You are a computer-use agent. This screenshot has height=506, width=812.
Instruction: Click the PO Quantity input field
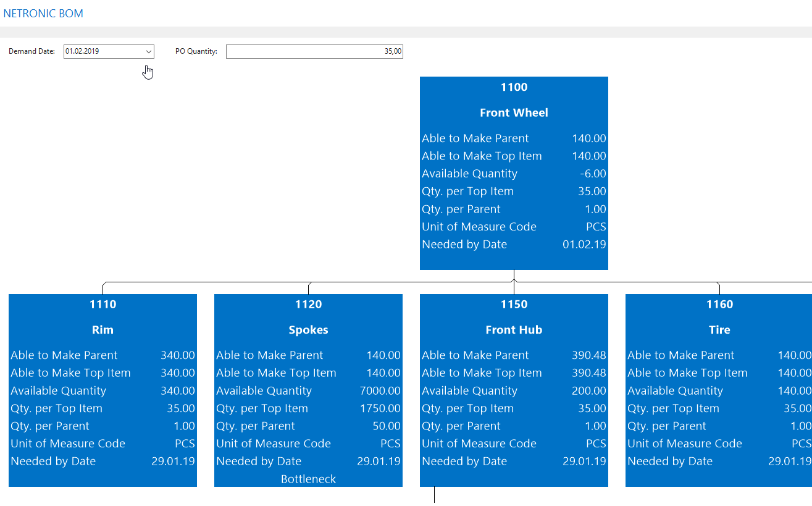(314, 51)
